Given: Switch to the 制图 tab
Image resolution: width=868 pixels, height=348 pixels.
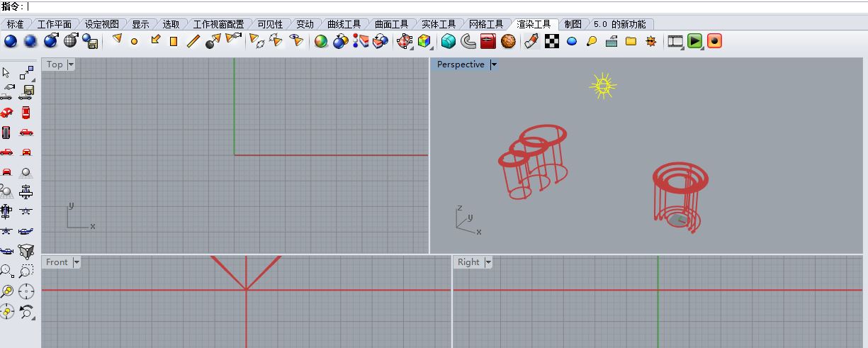Looking at the screenshot, I should pos(573,24).
